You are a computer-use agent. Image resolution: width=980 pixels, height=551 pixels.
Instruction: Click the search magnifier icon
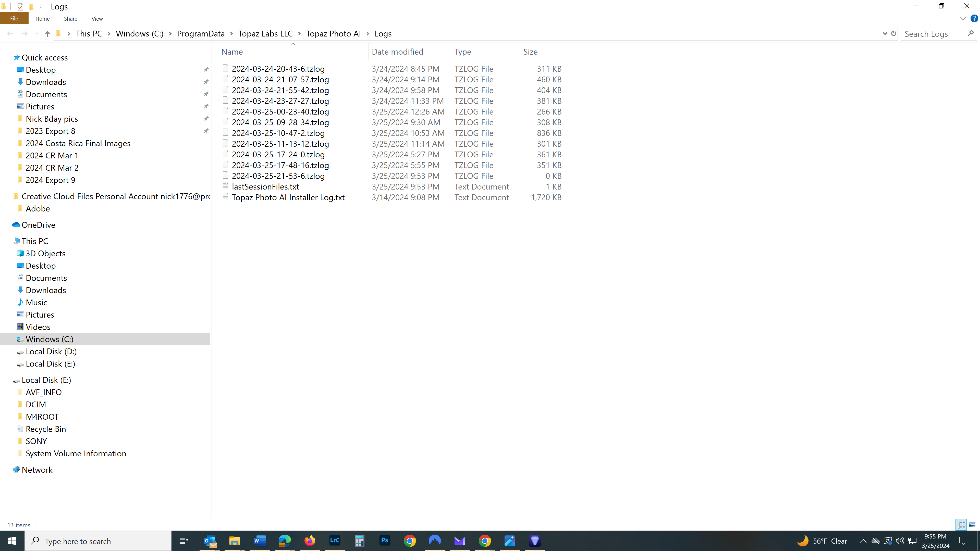(971, 33)
